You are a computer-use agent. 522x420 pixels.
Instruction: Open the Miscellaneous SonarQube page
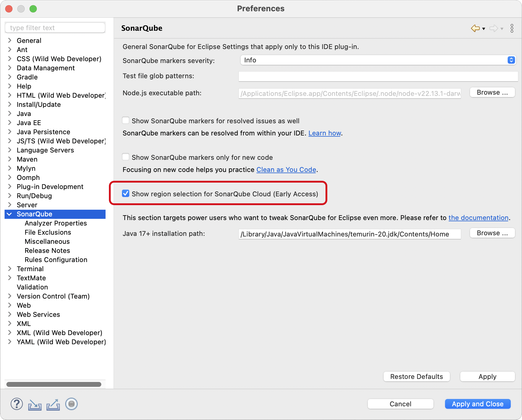(x=47, y=241)
